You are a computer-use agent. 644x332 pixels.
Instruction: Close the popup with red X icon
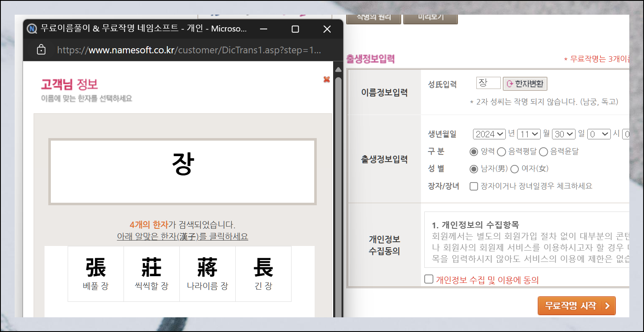[326, 79]
